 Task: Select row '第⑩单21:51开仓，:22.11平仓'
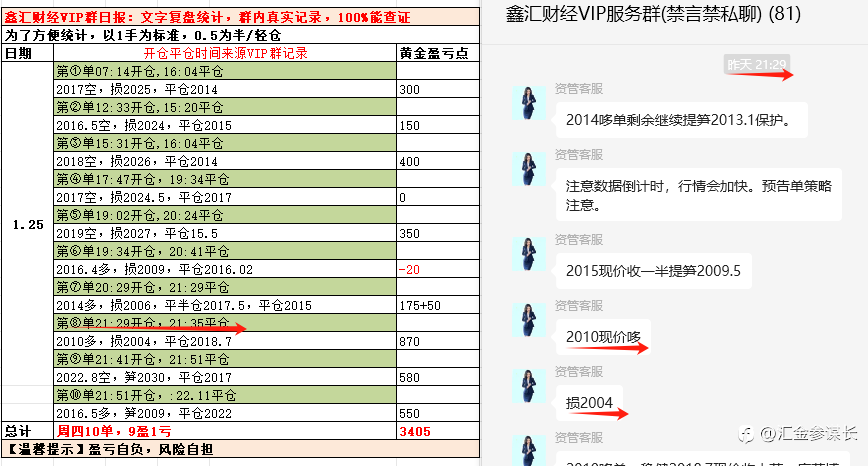click(225, 395)
